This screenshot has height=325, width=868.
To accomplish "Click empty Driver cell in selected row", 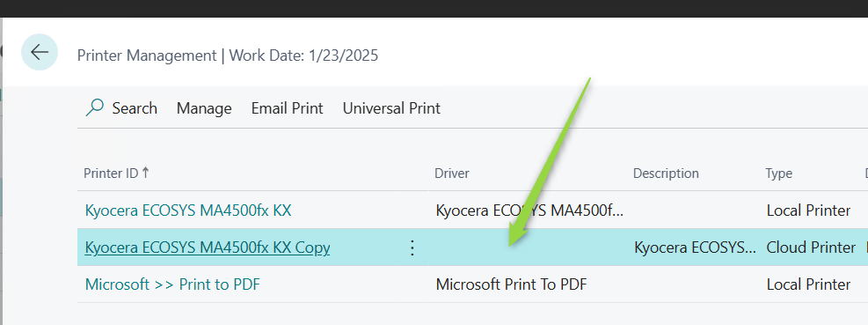I will pos(529,247).
